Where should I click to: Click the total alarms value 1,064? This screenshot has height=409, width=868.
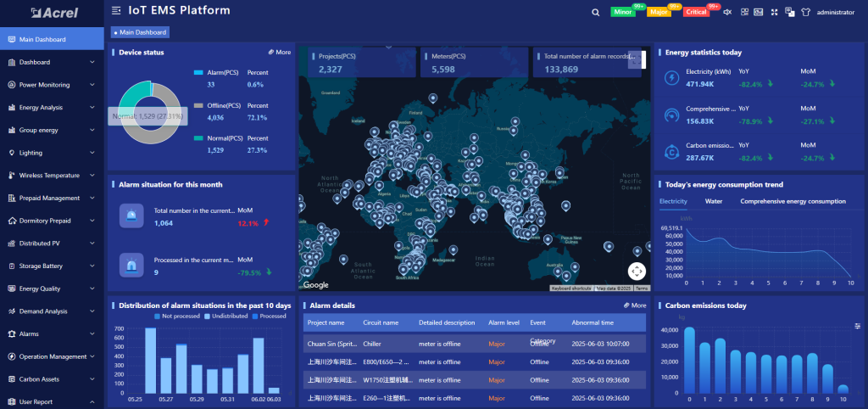164,223
